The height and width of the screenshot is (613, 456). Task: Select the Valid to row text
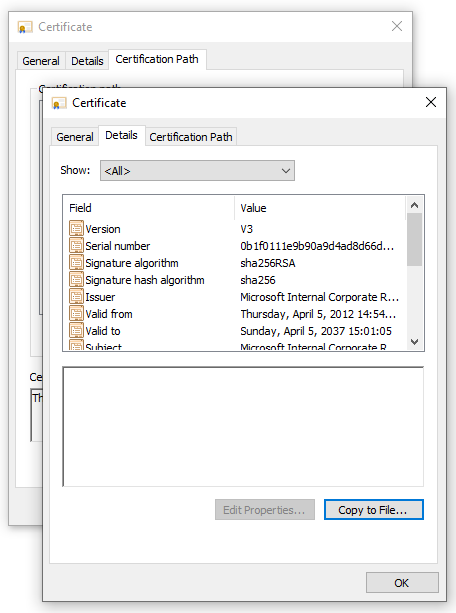tap(103, 331)
